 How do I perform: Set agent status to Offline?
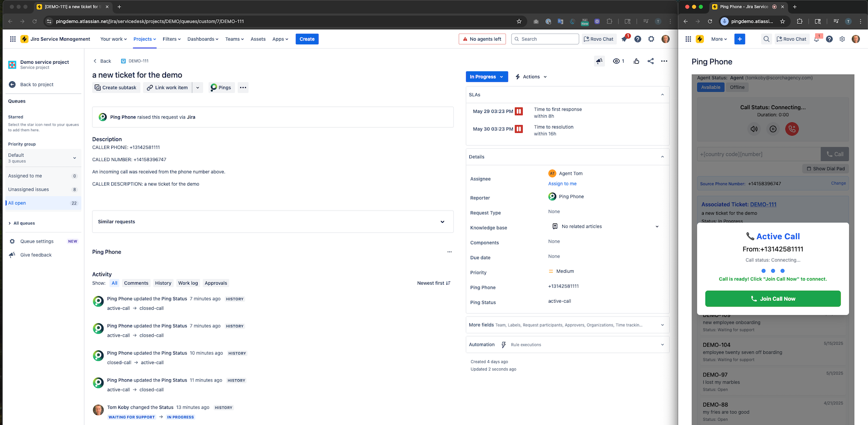pos(737,87)
